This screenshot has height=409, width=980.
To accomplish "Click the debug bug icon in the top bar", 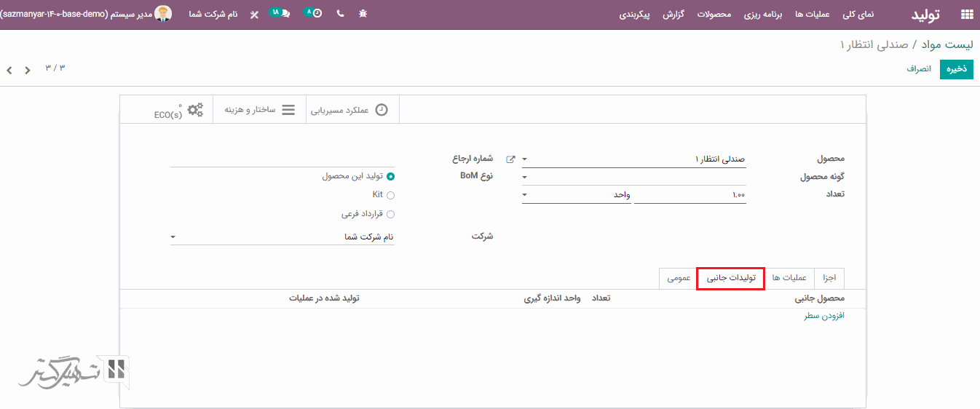I will pyautogui.click(x=363, y=14).
